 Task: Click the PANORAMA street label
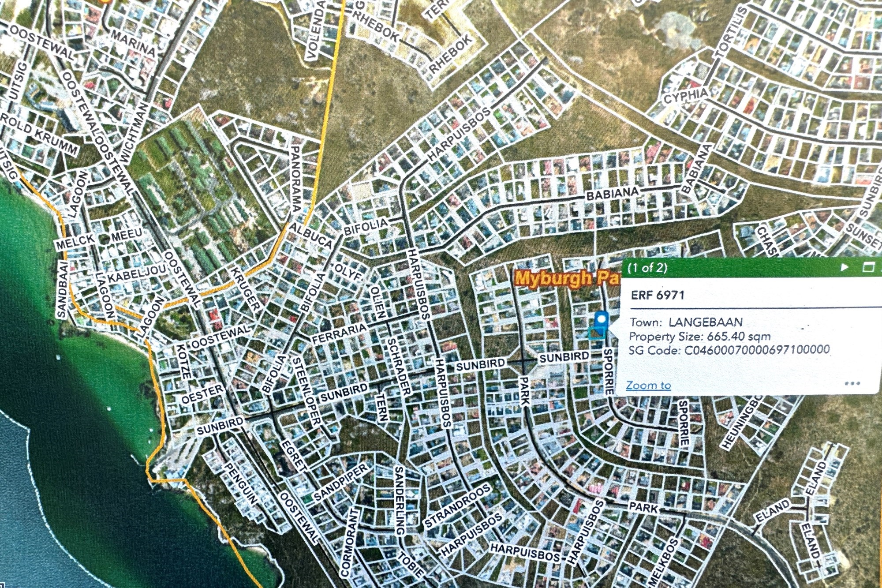(295, 179)
